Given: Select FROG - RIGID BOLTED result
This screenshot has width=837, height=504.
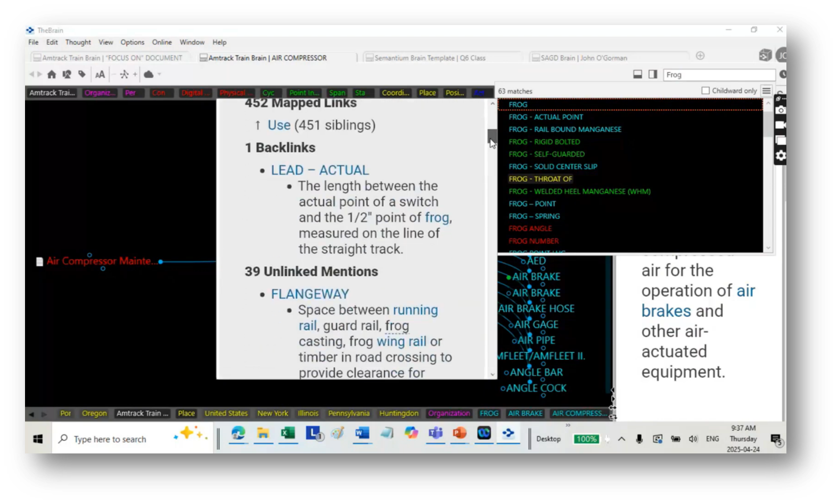Looking at the screenshot, I should pos(544,142).
